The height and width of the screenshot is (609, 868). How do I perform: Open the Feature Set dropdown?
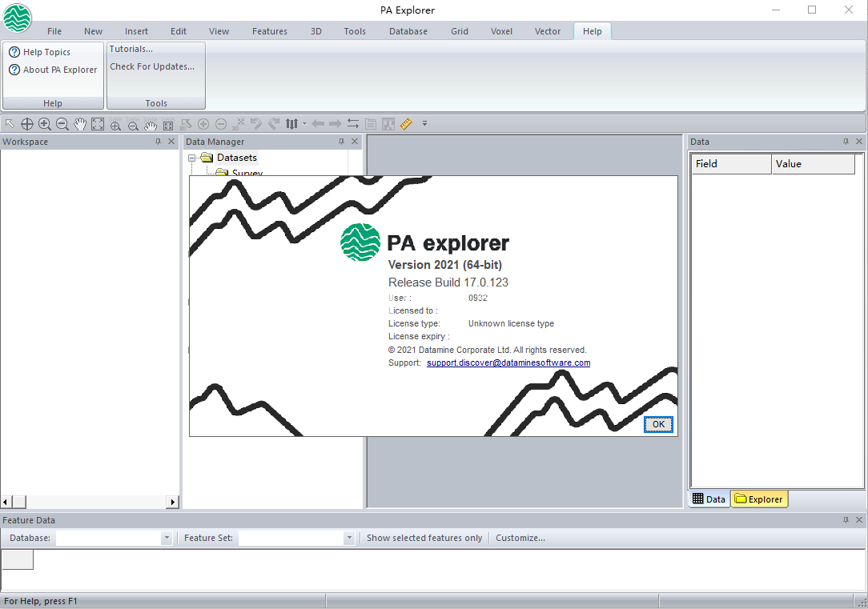349,538
